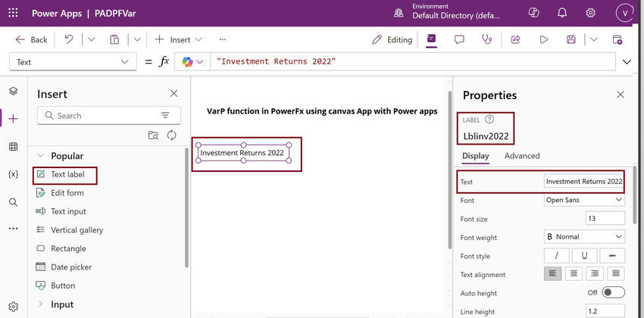Click the label help question icon

[x=489, y=120]
